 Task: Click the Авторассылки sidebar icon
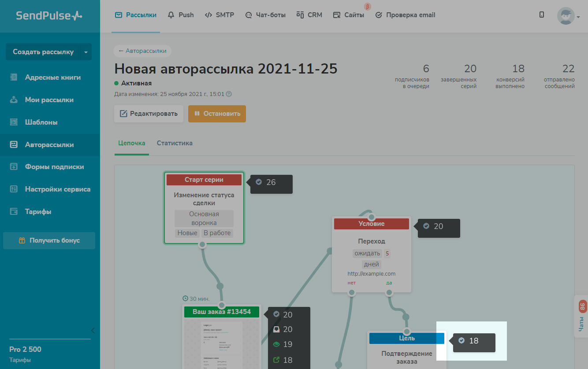[14, 145]
